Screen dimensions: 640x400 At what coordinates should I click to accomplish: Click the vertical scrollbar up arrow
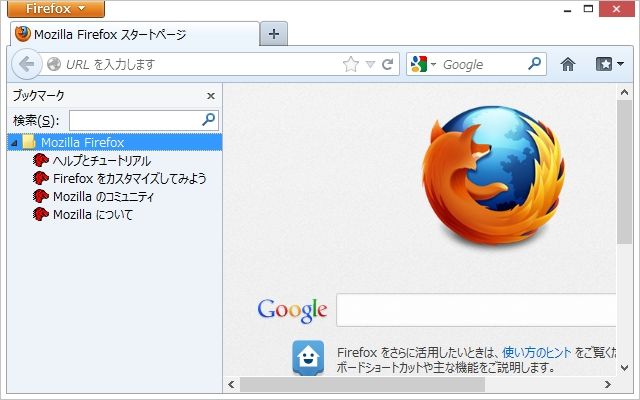(x=624, y=92)
